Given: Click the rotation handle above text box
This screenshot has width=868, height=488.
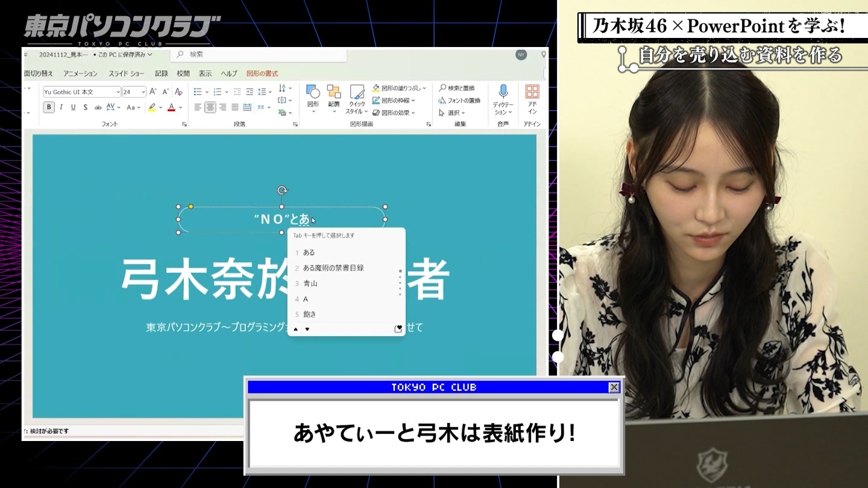Looking at the screenshot, I should (281, 190).
